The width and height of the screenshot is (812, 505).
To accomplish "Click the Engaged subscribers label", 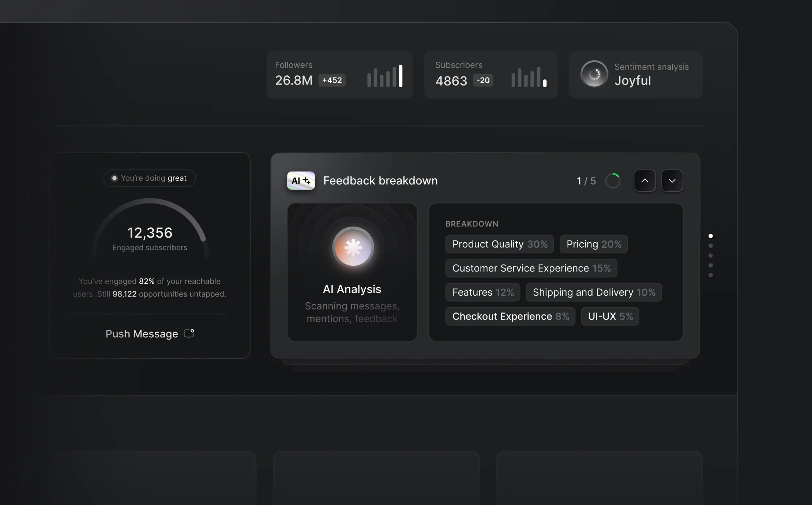I will click(x=150, y=248).
